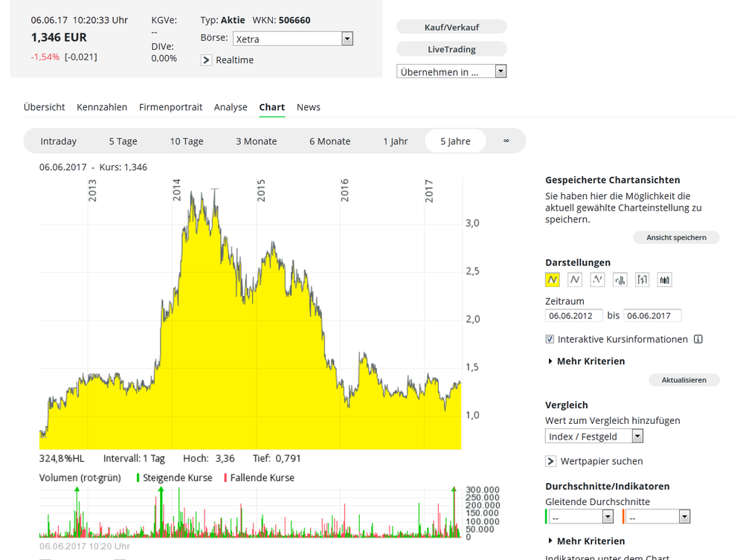Switch to the Kennzahlen tab

point(102,107)
